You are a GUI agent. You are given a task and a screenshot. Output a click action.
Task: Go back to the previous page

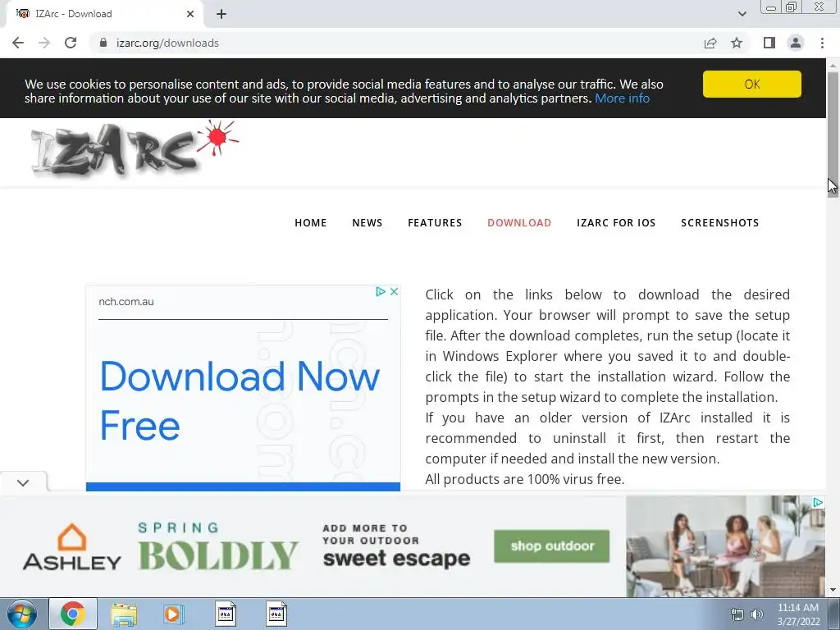(18, 43)
